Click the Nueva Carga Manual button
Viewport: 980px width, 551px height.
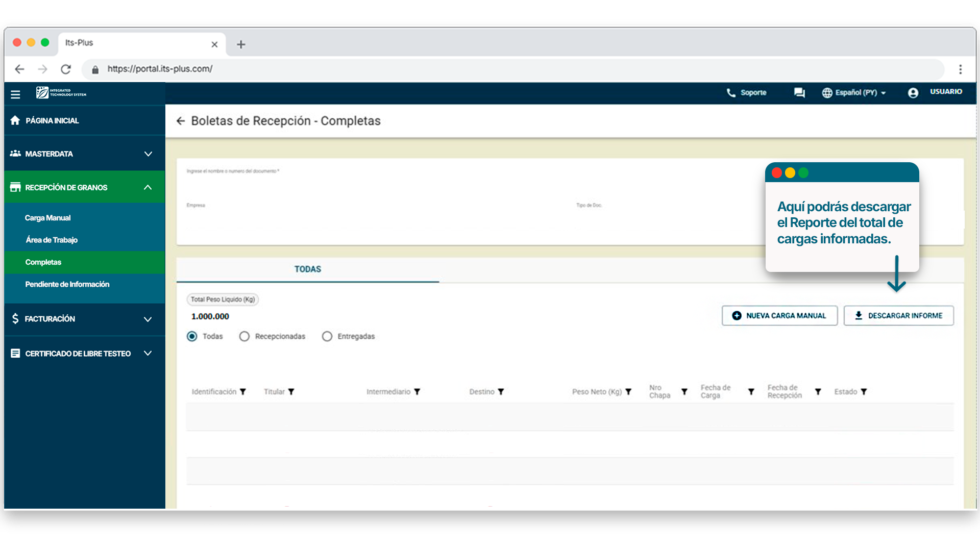coord(779,316)
